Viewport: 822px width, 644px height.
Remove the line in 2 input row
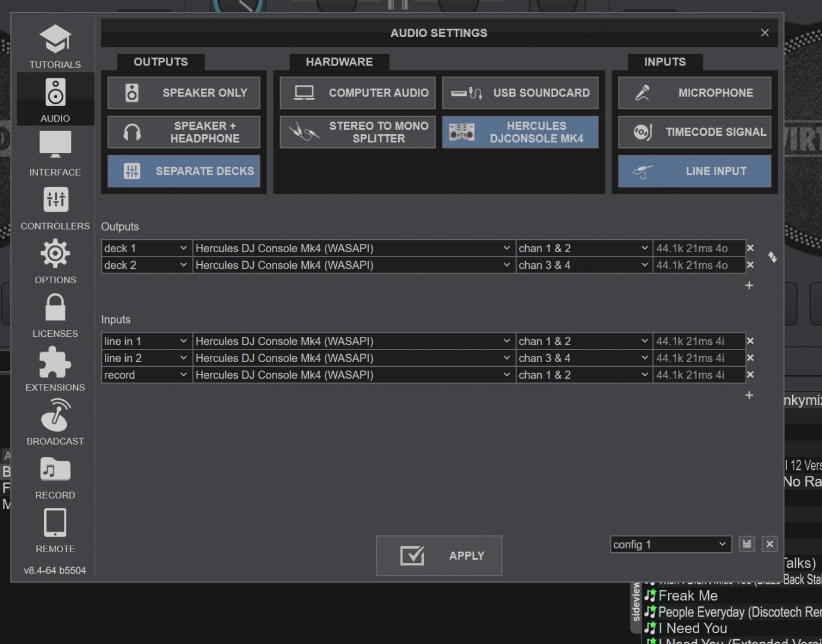coord(750,358)
